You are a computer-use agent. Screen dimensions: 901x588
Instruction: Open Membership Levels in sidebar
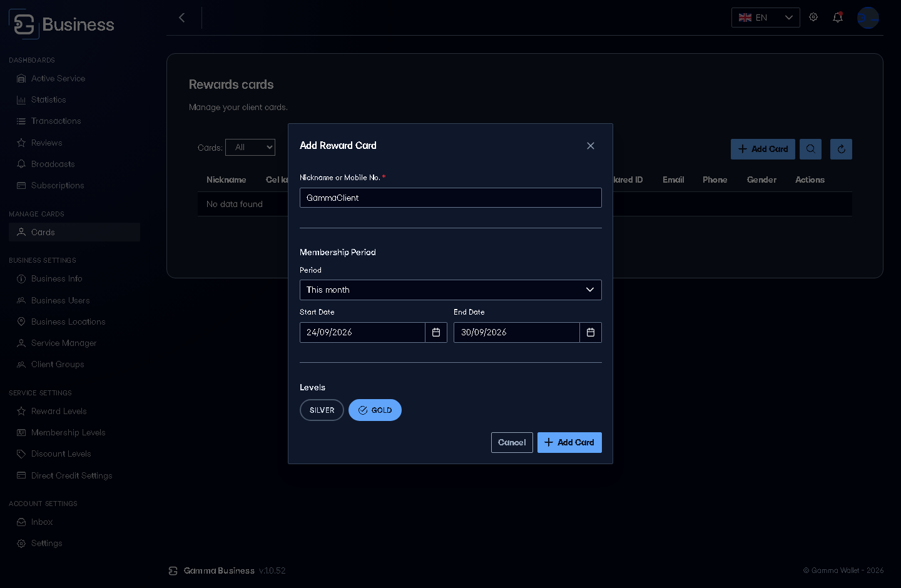point(74,432)
